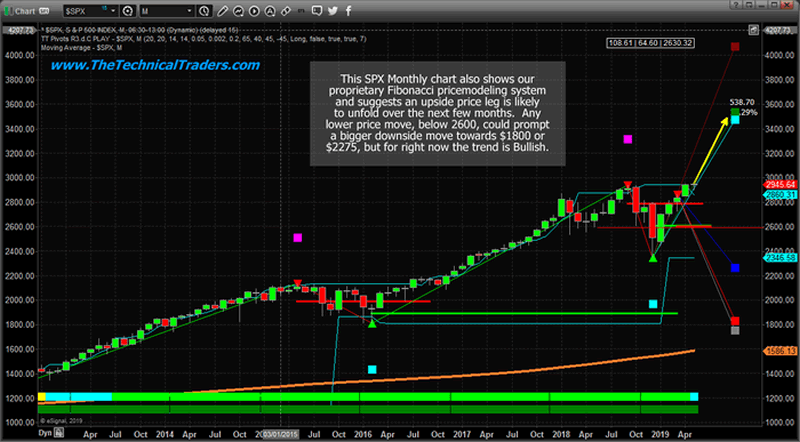Click the 2014 label on the time axis
Image resolution: width=800 pixels, height=442 pixels.
click(x=165, y=434)
